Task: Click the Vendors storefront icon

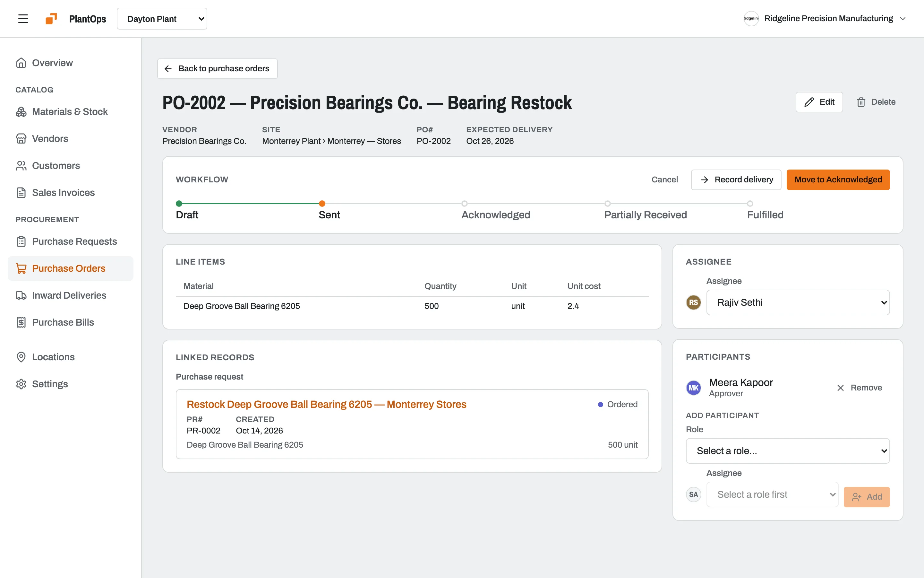Action: (x=21, y=138)
